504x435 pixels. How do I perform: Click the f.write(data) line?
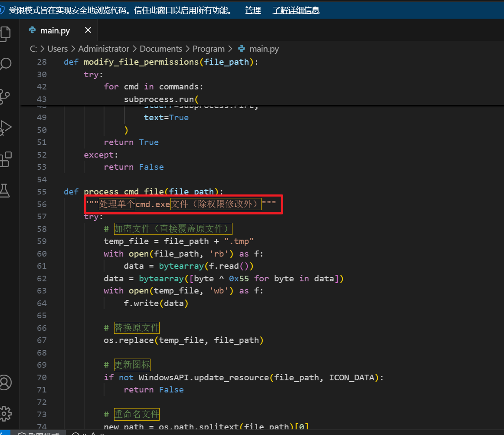point(156,303)
